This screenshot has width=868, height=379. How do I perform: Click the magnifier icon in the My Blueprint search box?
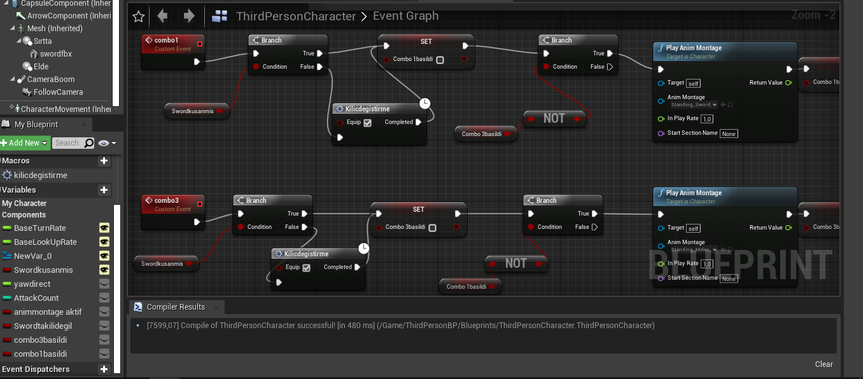pyautogui.click(x=89, y=143)
